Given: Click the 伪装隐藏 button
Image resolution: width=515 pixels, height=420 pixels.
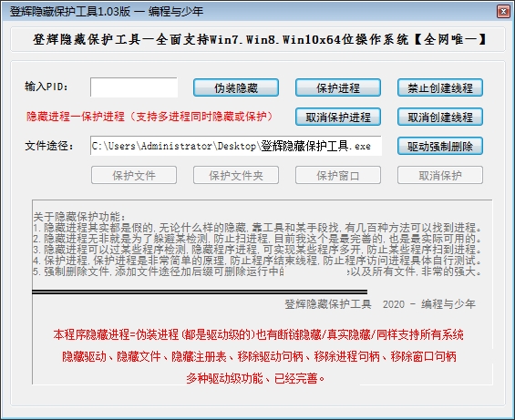Looking at the screenshot, I should (236, 87).
